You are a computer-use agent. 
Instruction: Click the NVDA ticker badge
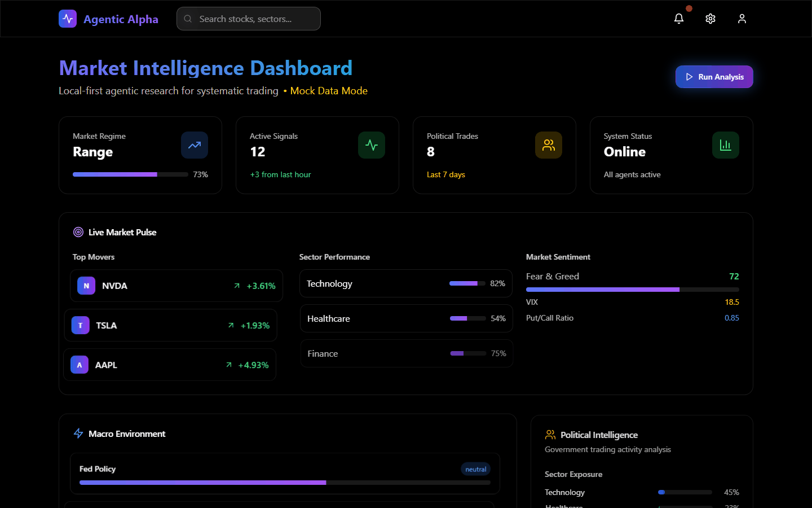tap(86, 286)
